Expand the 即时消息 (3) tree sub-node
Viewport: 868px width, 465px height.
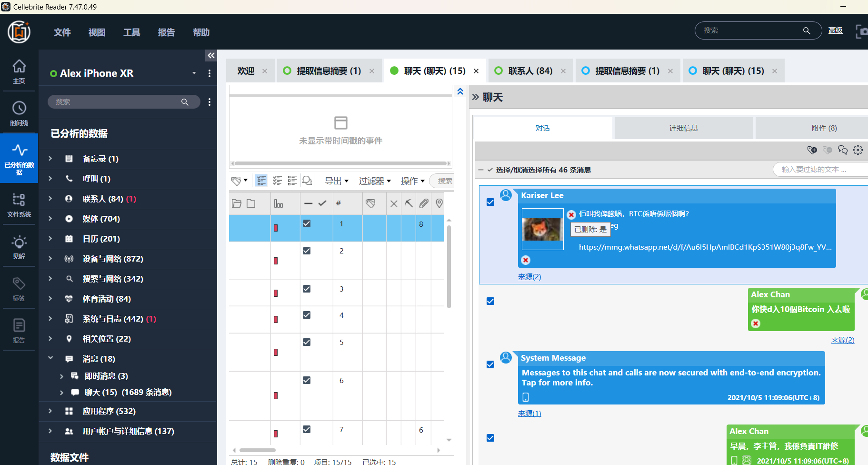pos(61,376)
